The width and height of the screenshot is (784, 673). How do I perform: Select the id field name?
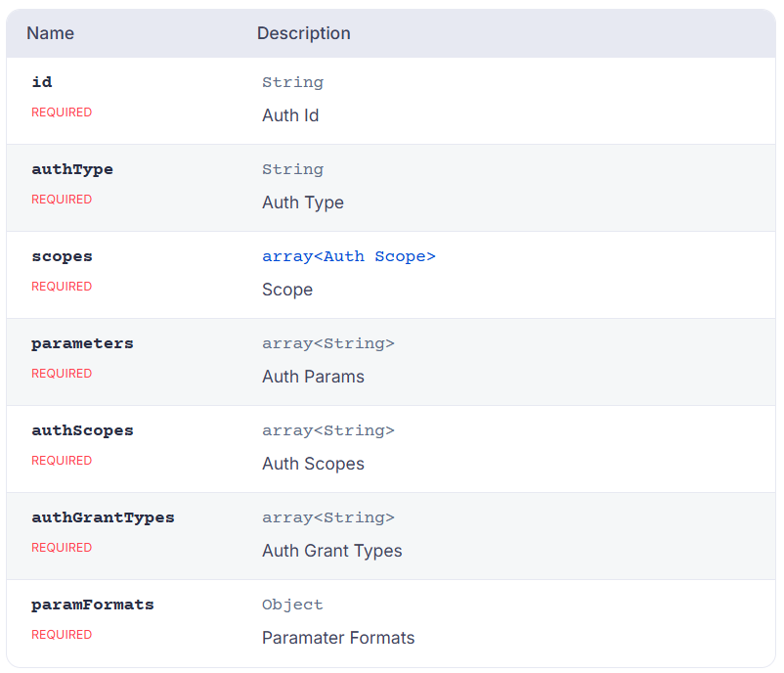click(x=41, y=82)
